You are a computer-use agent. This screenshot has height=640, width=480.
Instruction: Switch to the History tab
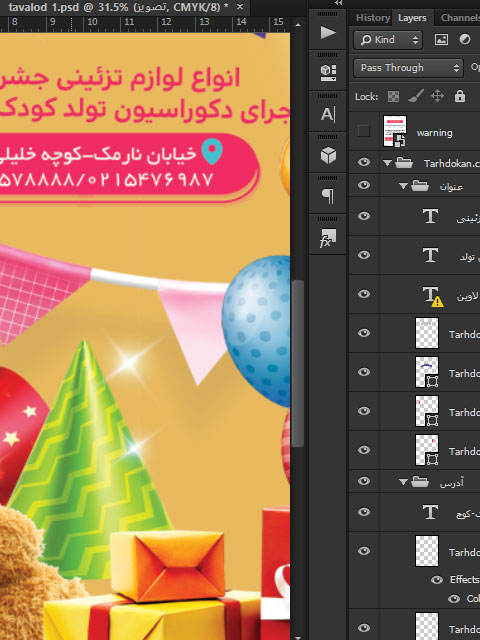coord(373,18)
